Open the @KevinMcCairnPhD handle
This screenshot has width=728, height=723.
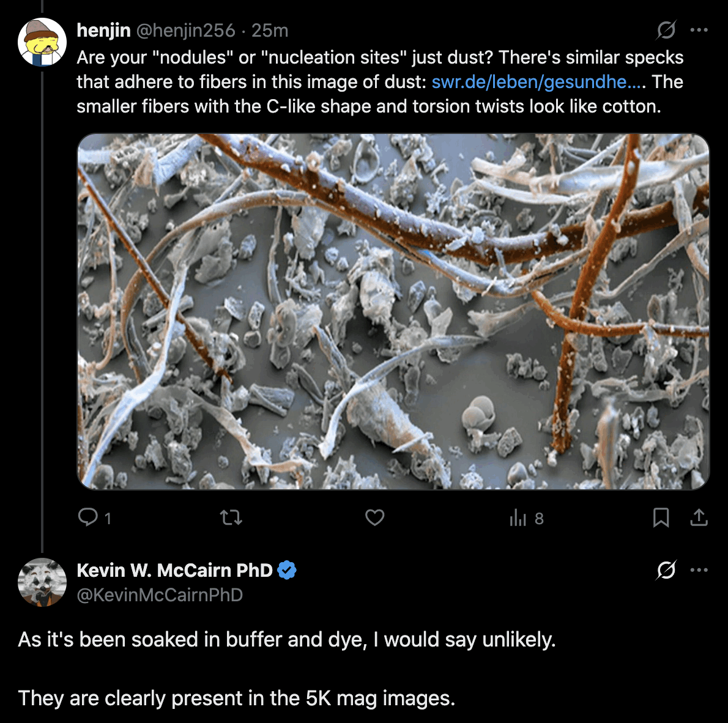[160, 595]
